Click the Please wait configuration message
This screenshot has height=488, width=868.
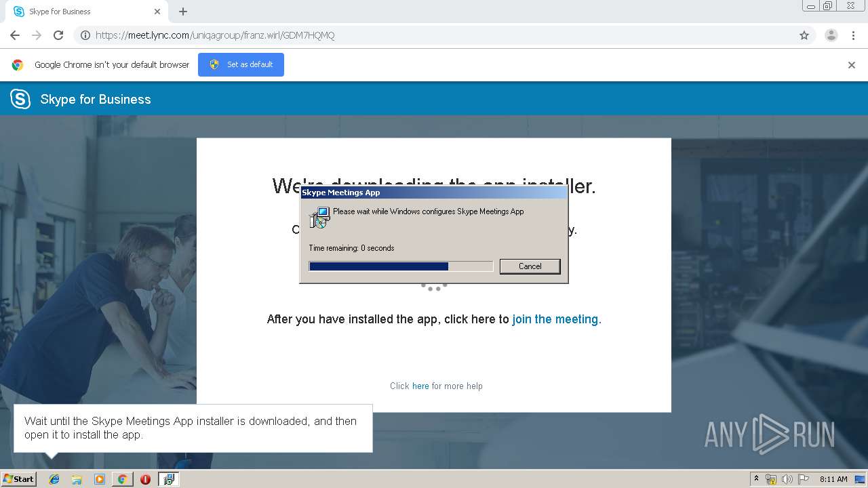tap(429, 211)
